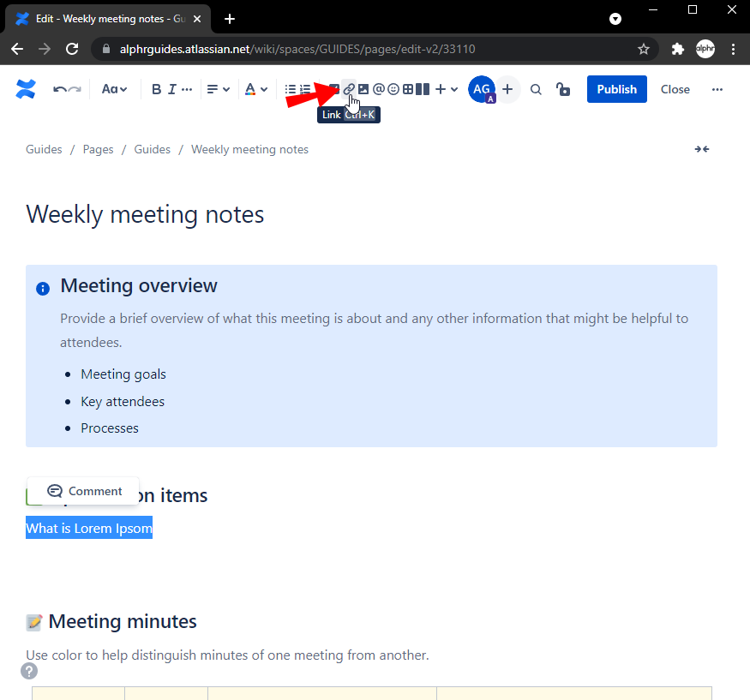Click the memo emoji beside Meeting minutes
The height and width of the screenshot is (700, 750).
tap(34, 622)
